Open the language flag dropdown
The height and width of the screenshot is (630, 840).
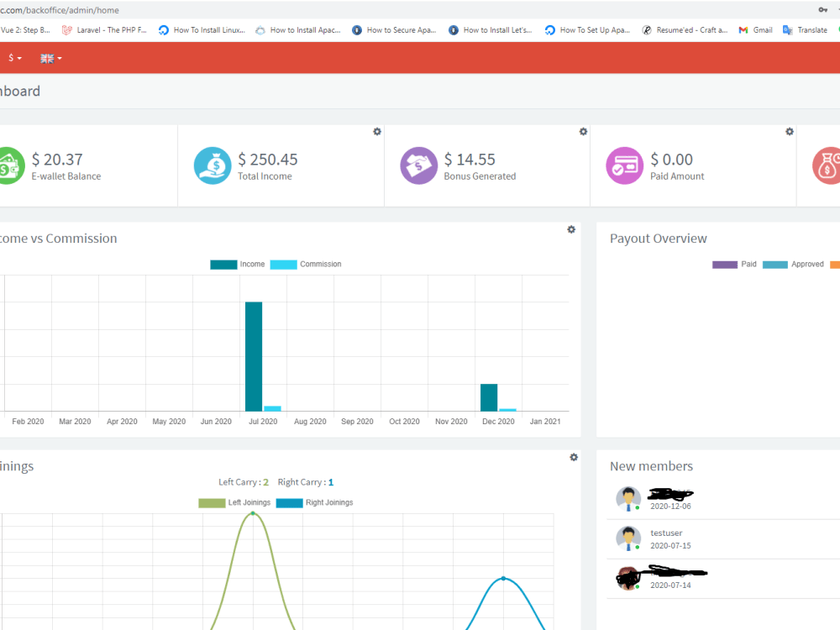pyautogui.click(x=51, y=59)
